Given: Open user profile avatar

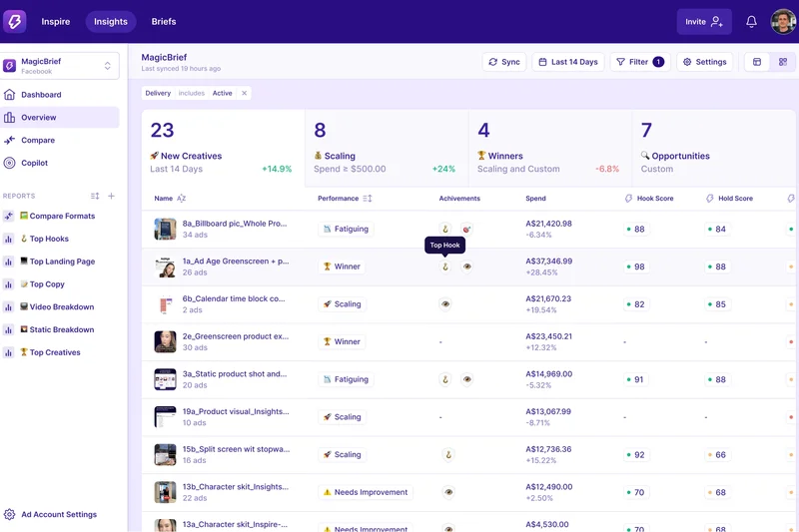Looking at the screenshot, I should (782, 22).
